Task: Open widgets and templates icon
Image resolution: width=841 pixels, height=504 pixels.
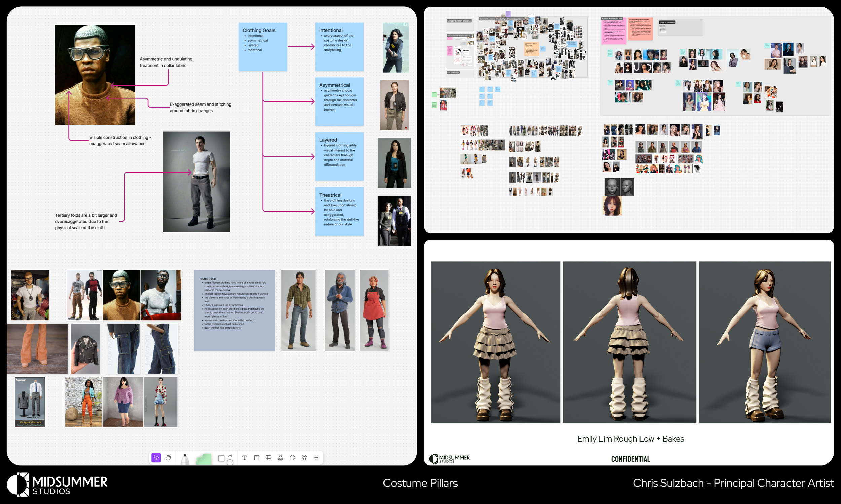Action: [x=304, y=458]
